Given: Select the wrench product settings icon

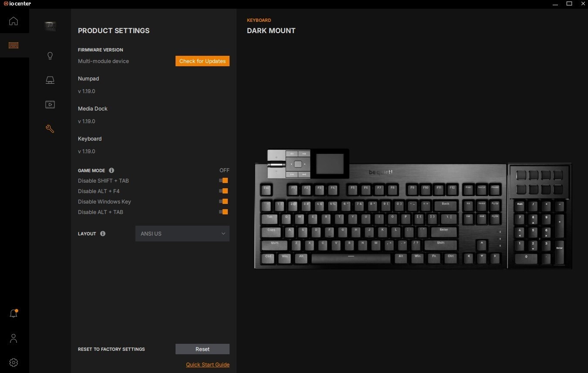Looking at the screenshot, I should click(x=50, y=129).
